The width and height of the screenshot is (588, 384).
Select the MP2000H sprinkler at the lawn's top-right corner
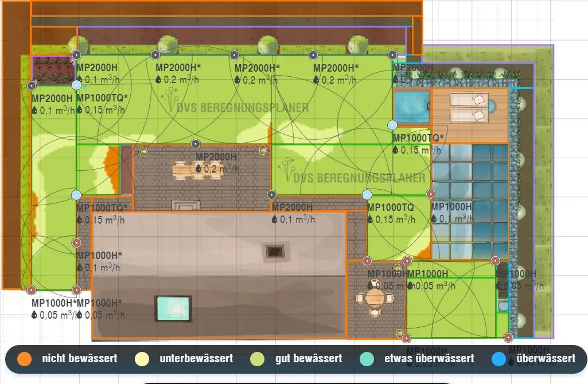pos(392,55)
